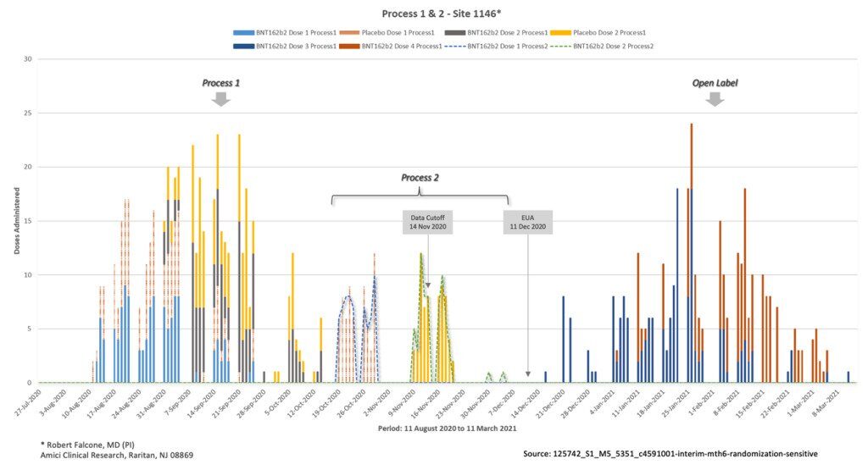This screenshot has height=470, width=868.
Task: Click the 27-Jul-2020 axis date label
Action: click(x=28, y=402)
